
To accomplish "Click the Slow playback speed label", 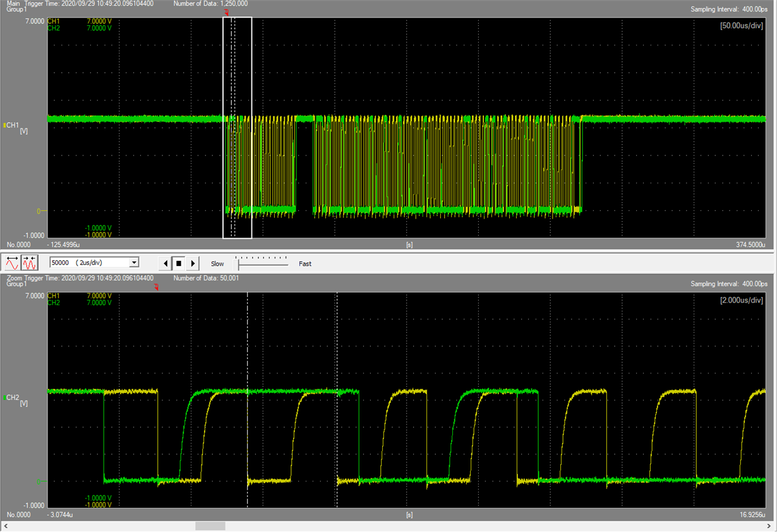I will pos(217,264).
